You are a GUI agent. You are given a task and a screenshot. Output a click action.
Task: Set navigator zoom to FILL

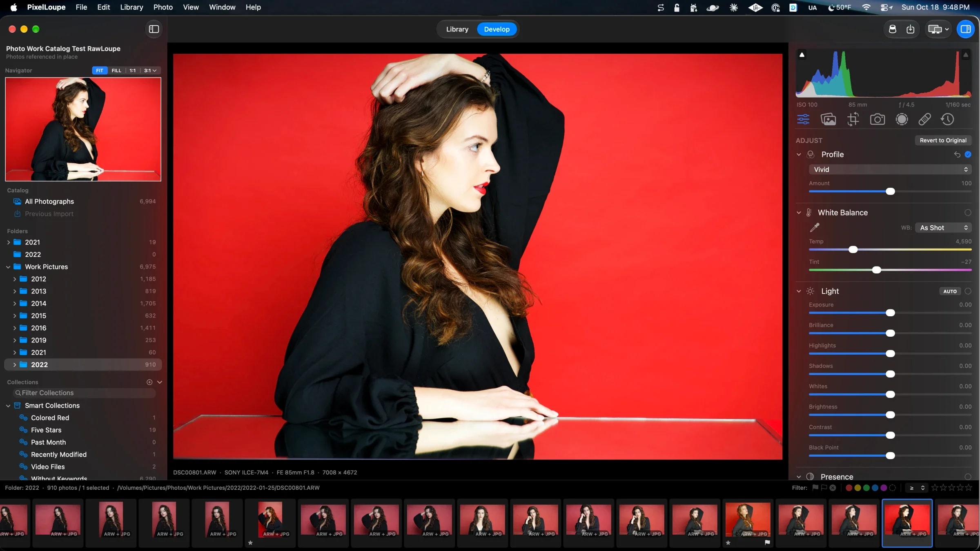[116, 71]
